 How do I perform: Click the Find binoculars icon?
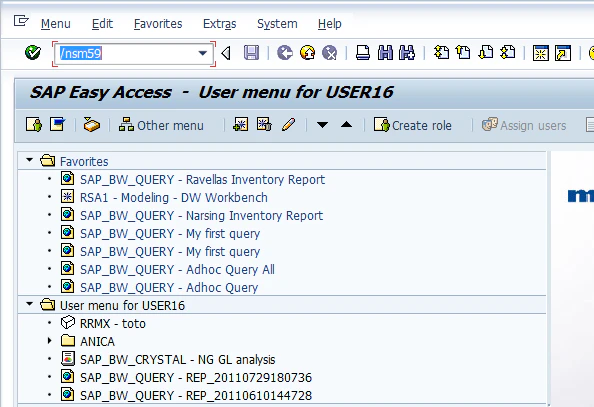tap(385, 53)
